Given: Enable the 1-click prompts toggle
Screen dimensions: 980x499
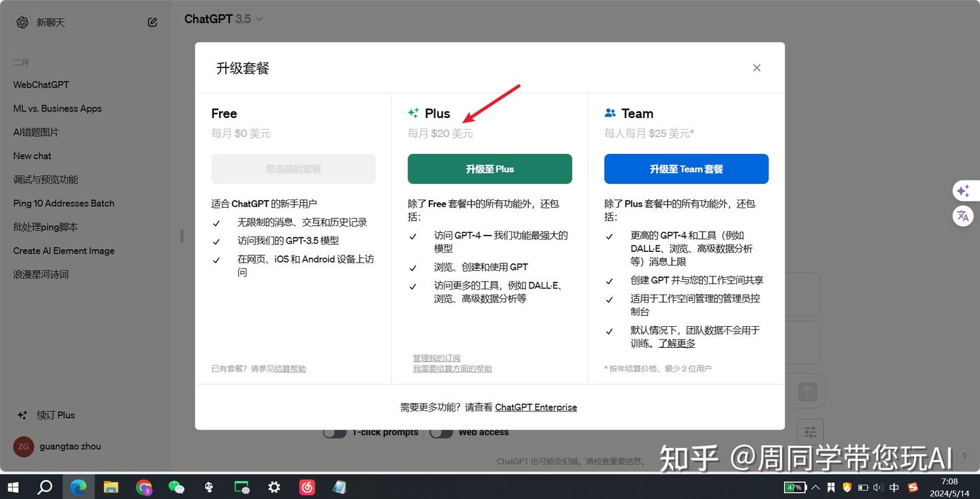Looking at the screenshot, I should pos(333,432).
